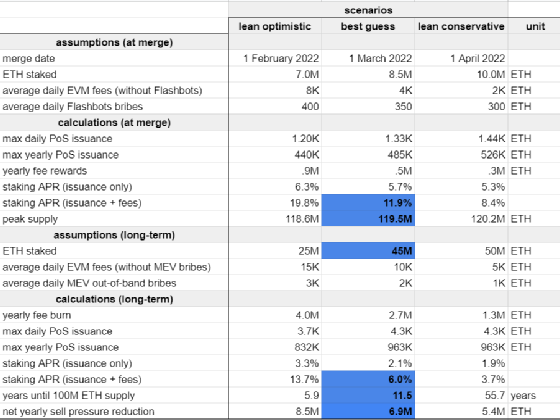Click the 'unit' column header cell
560x420 pixels.
pyautogui.click(x=535, y=26)
